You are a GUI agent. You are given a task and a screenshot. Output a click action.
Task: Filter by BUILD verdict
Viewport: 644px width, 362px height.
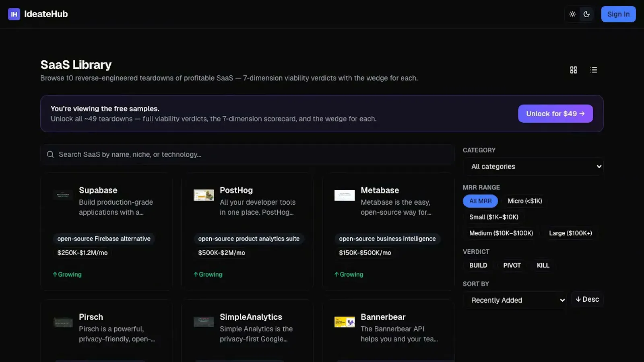pos(478,265)
